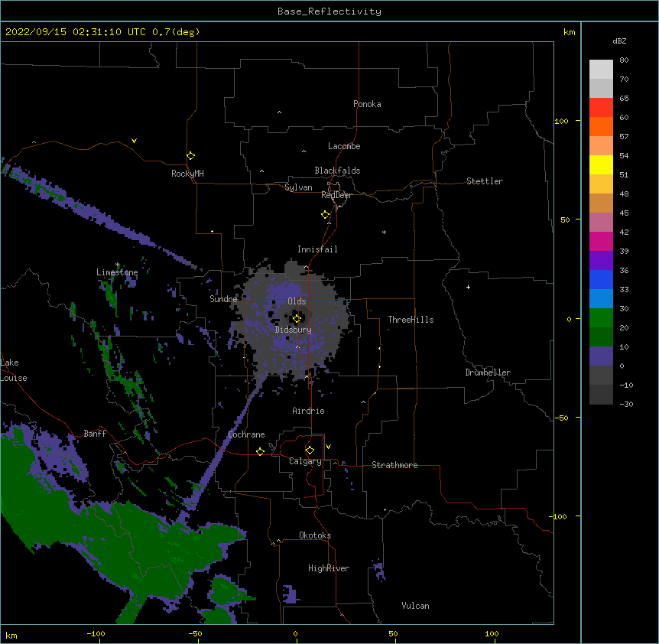
Task: Click the yellow diamond marker southwest of RedDeer
Action: 326,215
